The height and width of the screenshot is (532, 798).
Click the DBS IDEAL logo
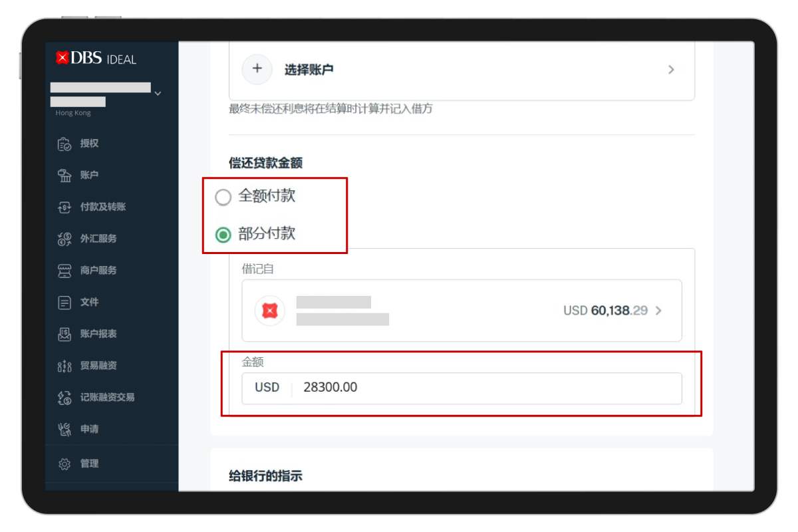click(96, 59)
